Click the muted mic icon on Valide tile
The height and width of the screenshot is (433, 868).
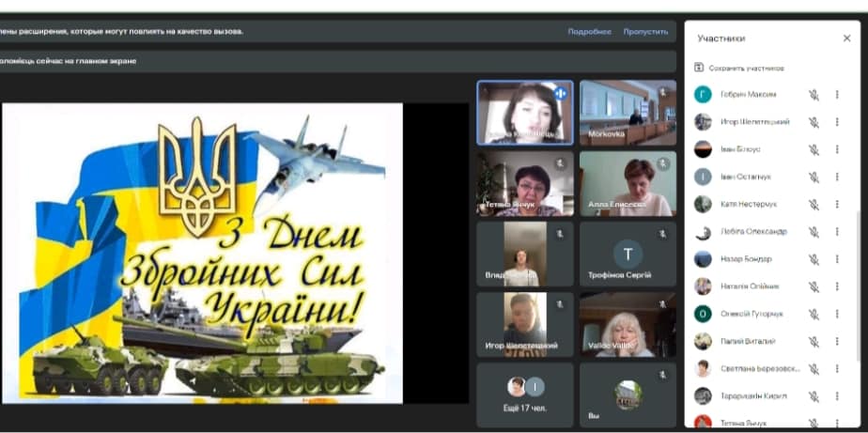(663, 304)
